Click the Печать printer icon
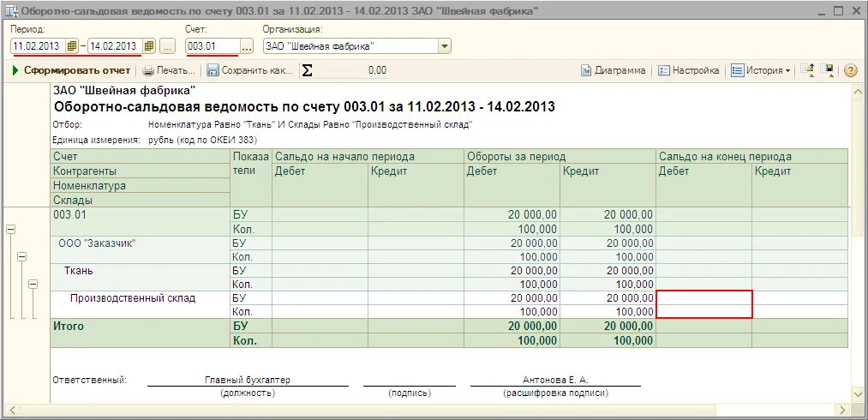The height and width of the screenshot is (420, 868). (147, 71)
